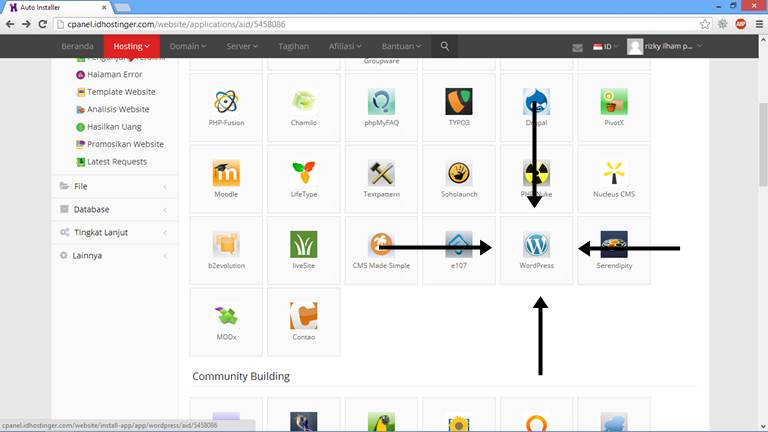Open the Bantuan dropdown menu
The image size is (768, 432).
tap(401, 46)
